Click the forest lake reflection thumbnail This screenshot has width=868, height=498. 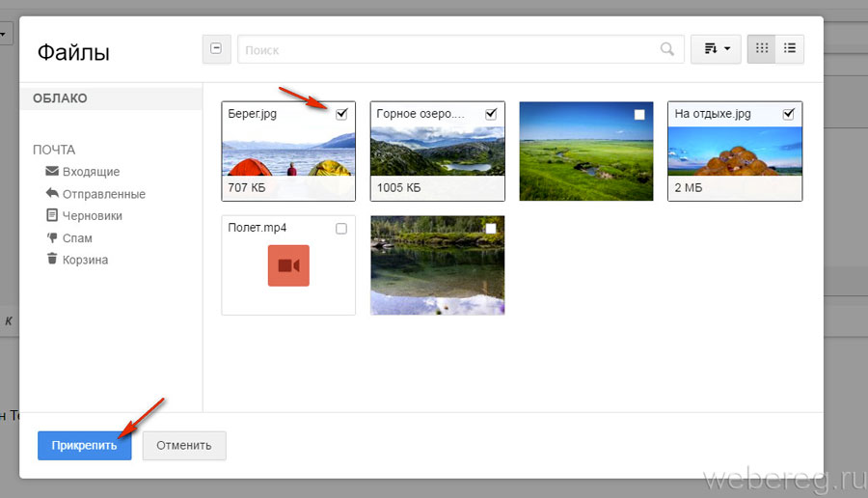[437, 265]
